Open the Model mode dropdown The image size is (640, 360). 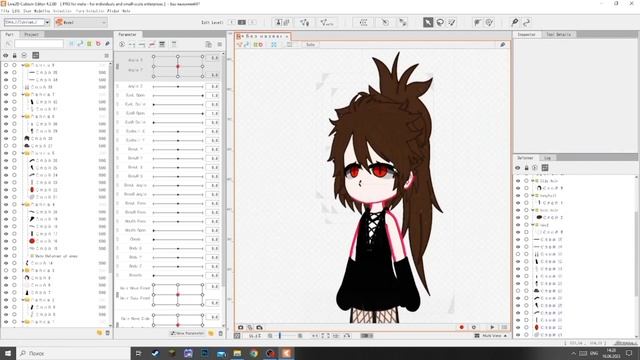tap(81, 22)
